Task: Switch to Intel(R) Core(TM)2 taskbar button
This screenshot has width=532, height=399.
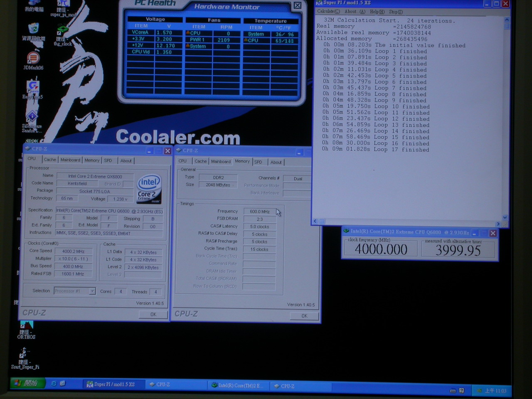Action: 238,385
